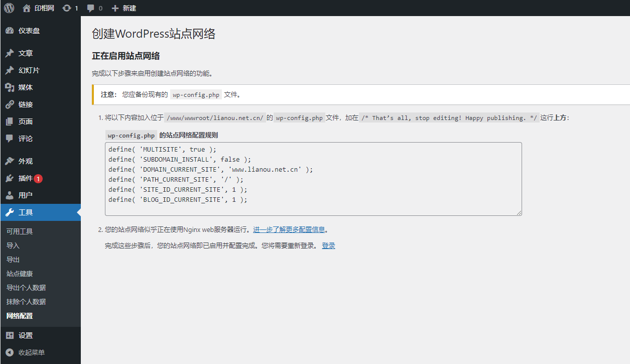The width and height of the screenshot is (630, 364).
Task: Open 导出个人数据 submenu item
Action: tap(26, 288)
